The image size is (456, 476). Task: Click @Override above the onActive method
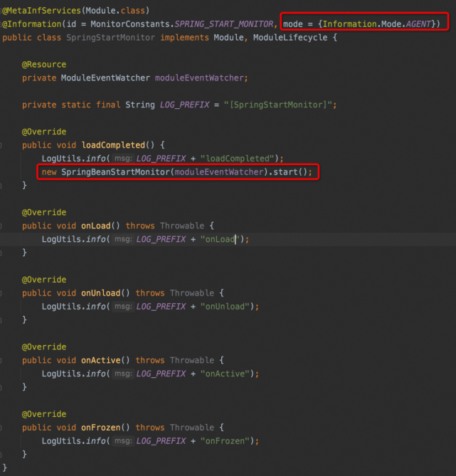(x=44, y=347)
